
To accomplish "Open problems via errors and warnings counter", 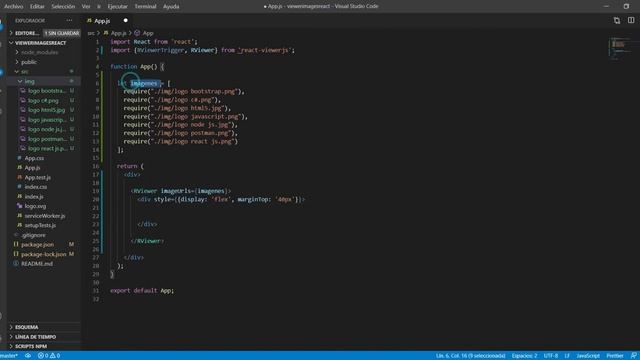I will [x=49, y=356].
